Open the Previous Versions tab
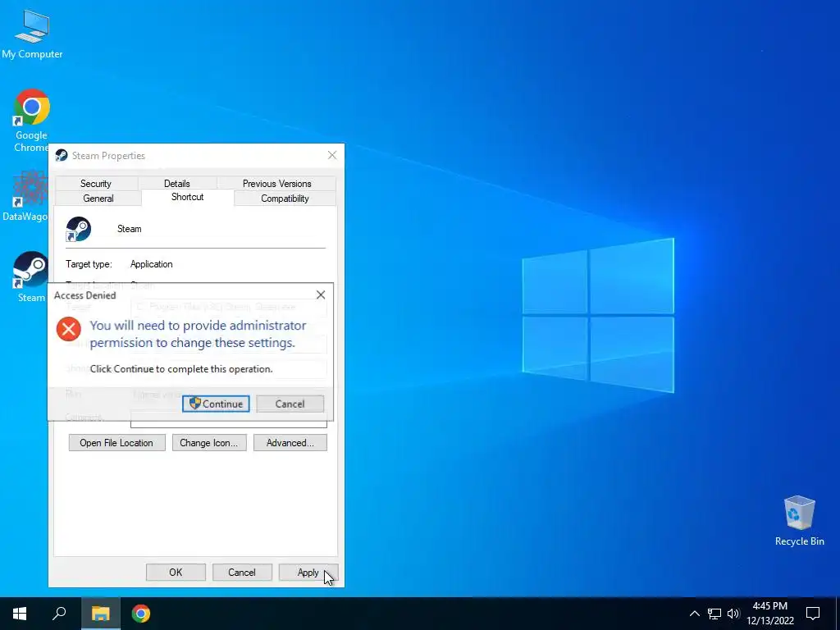Screen dimensions: 840x630 (277, 183)
